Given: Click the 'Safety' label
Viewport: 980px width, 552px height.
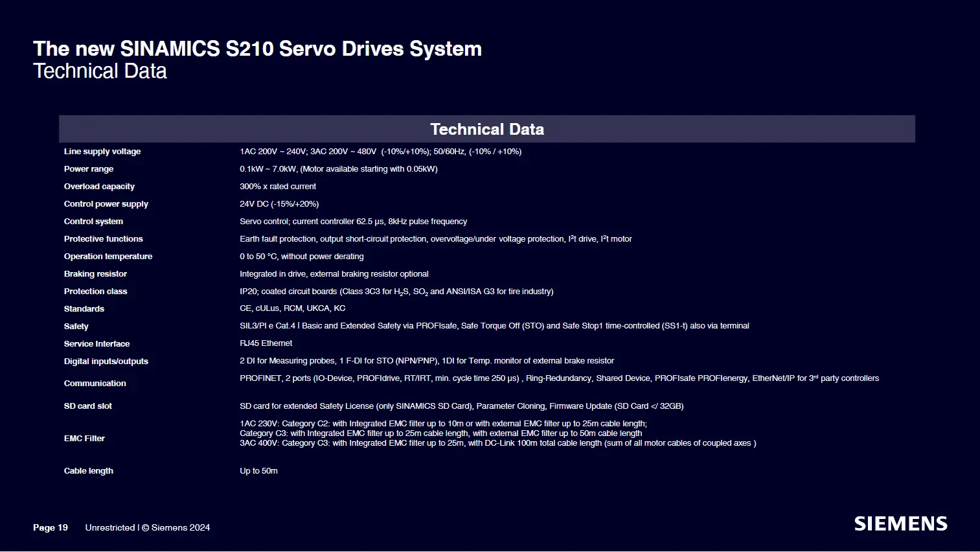Looking at the screenshot, I should (76, 327).
